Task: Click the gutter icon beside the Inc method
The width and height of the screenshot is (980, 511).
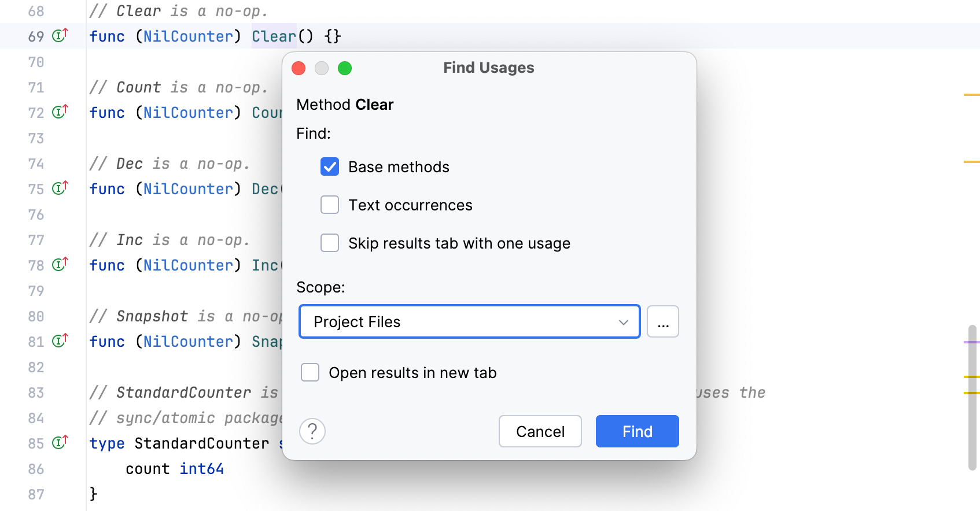Action: pos(61,265)
